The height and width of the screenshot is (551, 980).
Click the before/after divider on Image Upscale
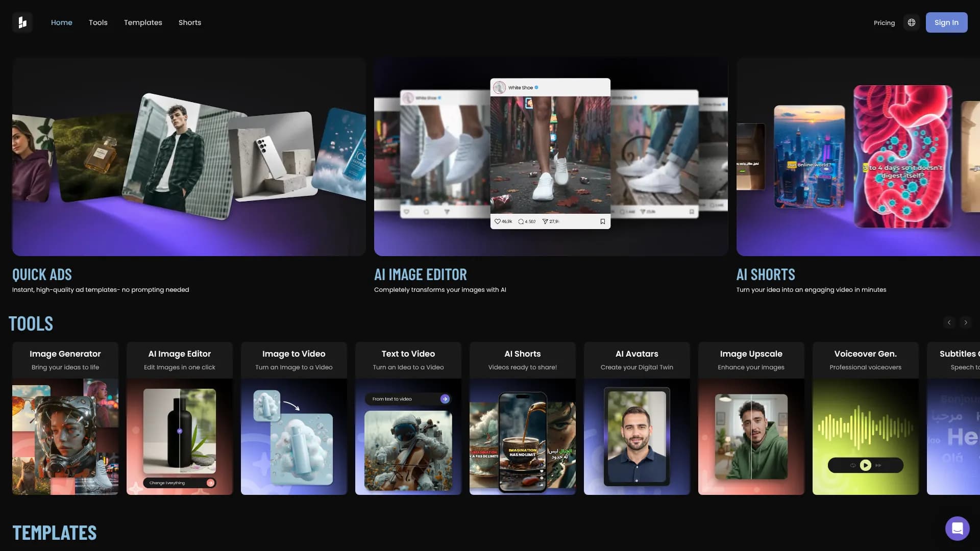click(x=751, y=437)
